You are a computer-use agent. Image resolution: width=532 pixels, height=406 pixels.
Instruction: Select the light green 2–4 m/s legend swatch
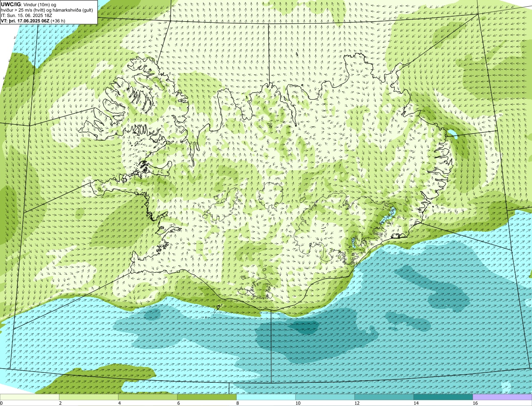pyautogui.click(x=89, y=397)
